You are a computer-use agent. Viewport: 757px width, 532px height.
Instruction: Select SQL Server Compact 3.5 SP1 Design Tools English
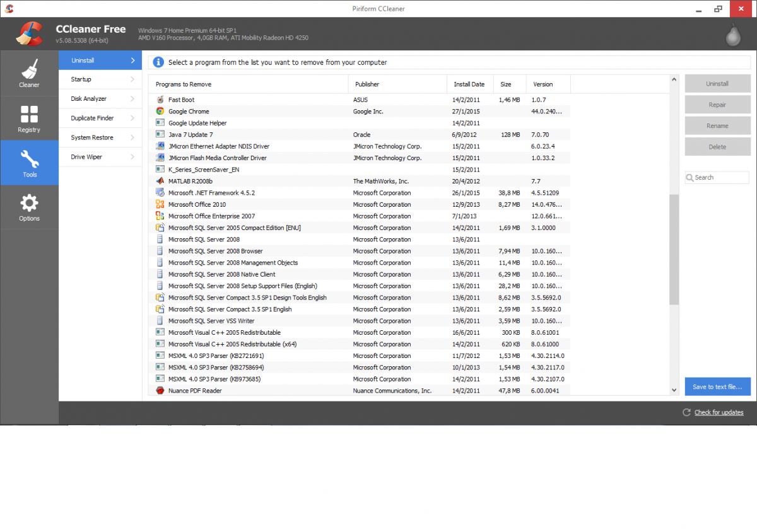360,298
